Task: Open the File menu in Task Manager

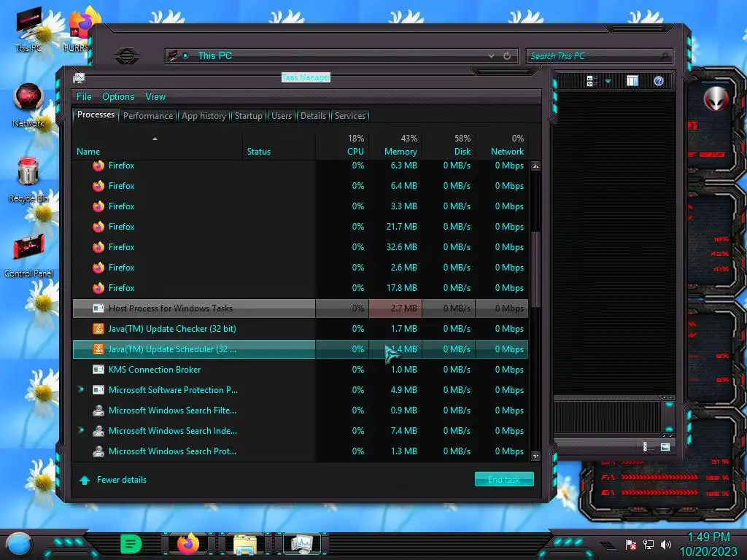Action: point(84,97)
